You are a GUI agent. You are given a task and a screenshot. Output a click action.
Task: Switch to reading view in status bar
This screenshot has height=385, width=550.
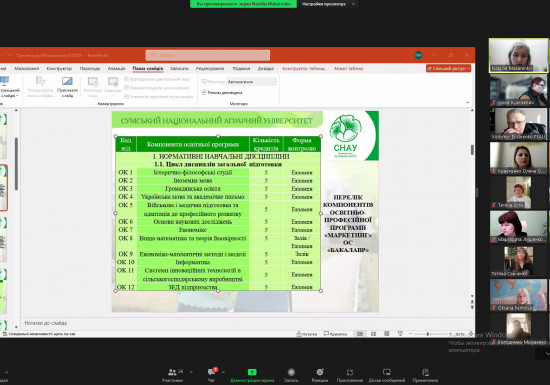click(386, 334)
